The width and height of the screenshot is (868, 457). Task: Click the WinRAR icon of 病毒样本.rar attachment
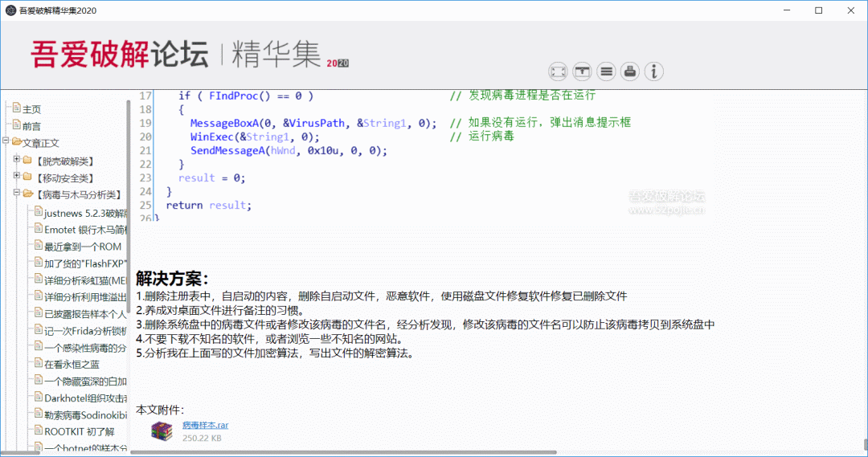point(162,431)
